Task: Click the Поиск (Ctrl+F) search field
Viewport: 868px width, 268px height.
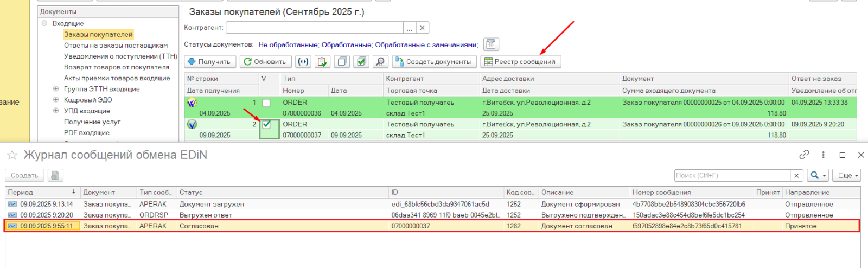Action: tap(731, 176)
